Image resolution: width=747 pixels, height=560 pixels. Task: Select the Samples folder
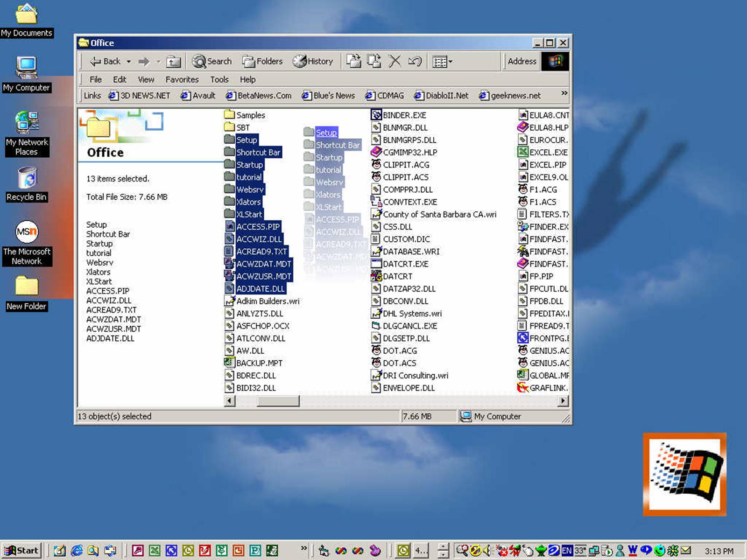coord(245,115)
